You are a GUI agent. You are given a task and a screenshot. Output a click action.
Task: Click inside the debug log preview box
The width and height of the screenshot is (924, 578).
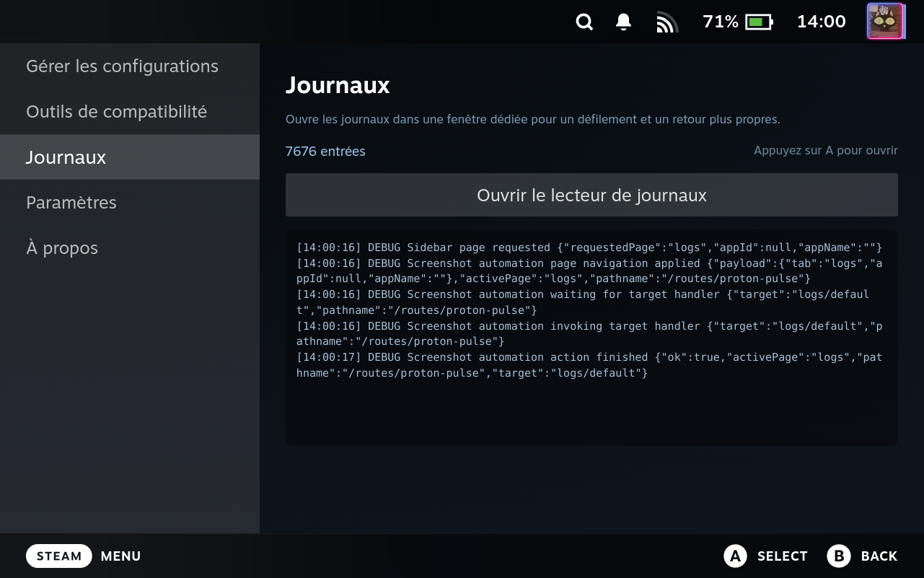pos(591,338)
